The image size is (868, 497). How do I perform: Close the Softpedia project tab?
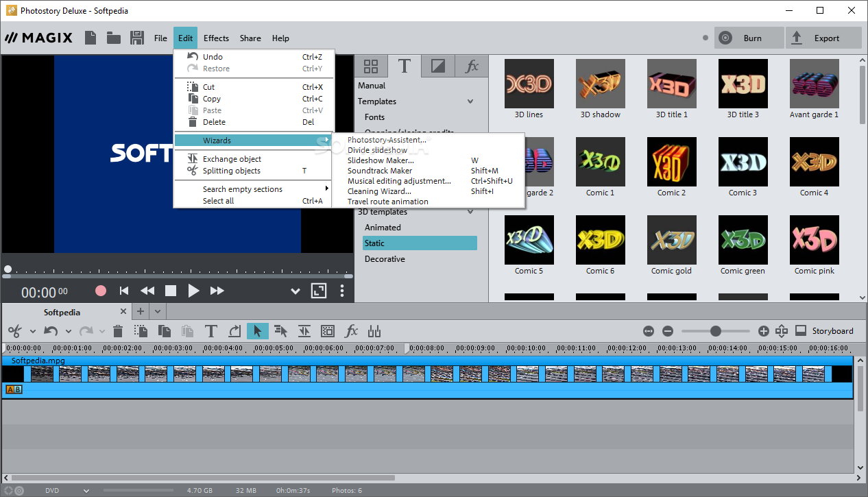coord(123,312)
